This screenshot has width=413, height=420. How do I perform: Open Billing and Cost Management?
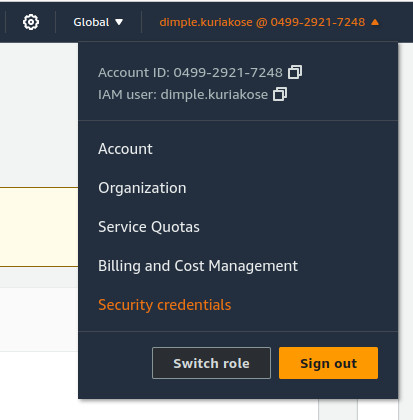point(198,266)
